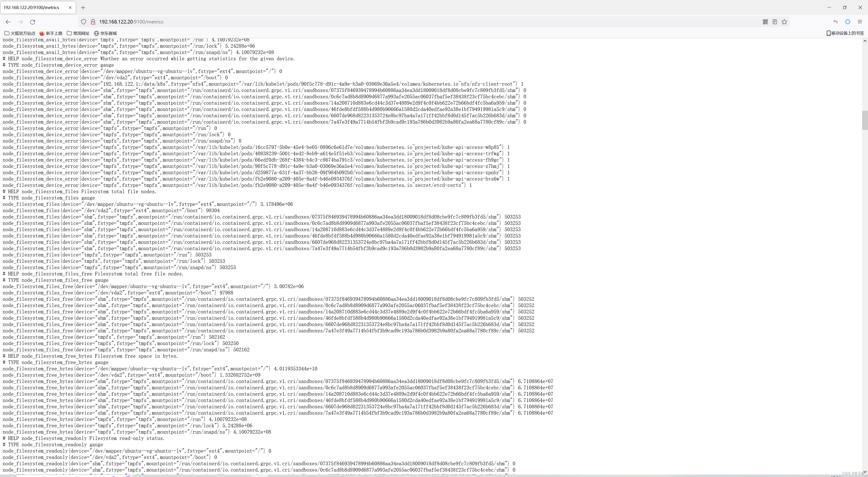
Task: Click device_error line for kube-api-access-w8p85
Action: point(256,147)
